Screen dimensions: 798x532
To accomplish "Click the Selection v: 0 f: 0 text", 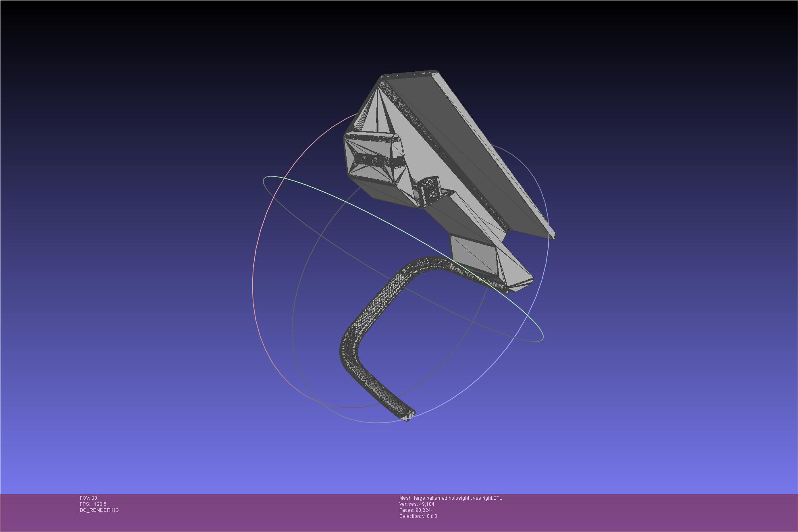I will pyautogui.click(x=418, y=516).
